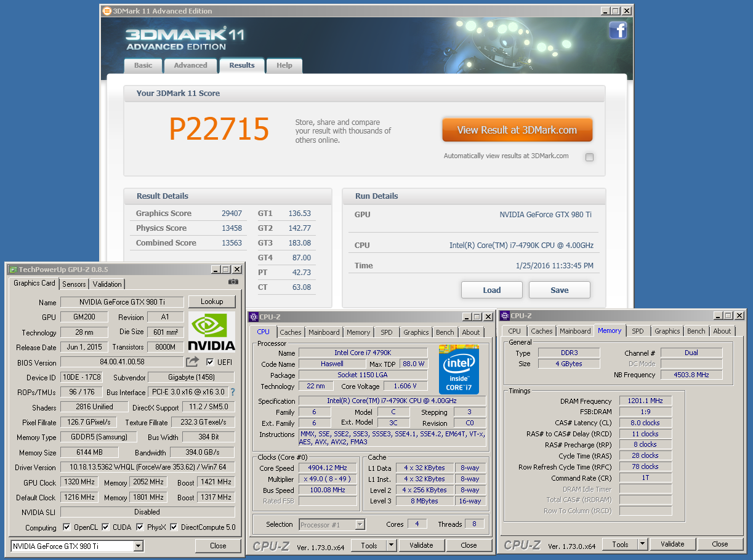Click the GPU-Z screenshot camera icon
The height and width of the screenshot is (560, 753).
(x=233, y=281)
